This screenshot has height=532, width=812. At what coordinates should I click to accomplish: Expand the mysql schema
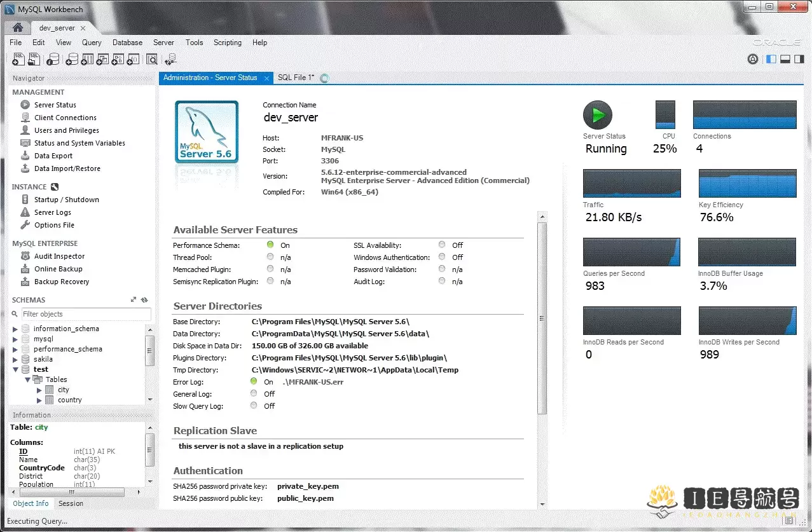[x=16, y=339]
